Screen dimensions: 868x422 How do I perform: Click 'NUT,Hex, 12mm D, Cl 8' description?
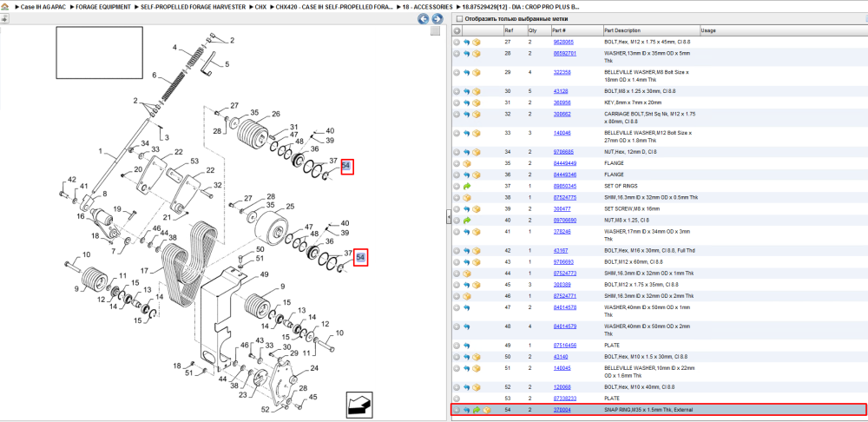(x=631, y=152)
